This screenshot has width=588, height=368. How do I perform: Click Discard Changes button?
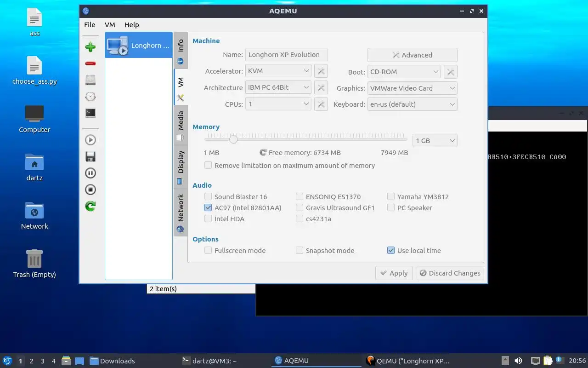tap(450, 273)
